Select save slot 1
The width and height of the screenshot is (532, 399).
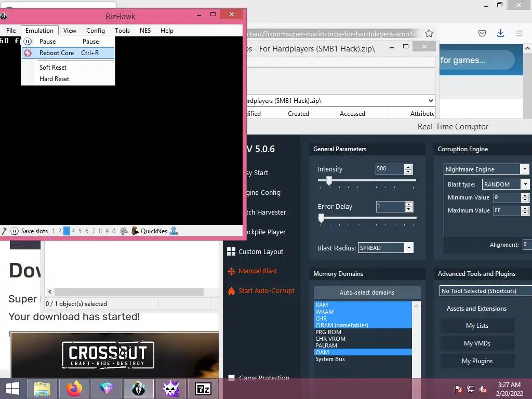[53, 231]
